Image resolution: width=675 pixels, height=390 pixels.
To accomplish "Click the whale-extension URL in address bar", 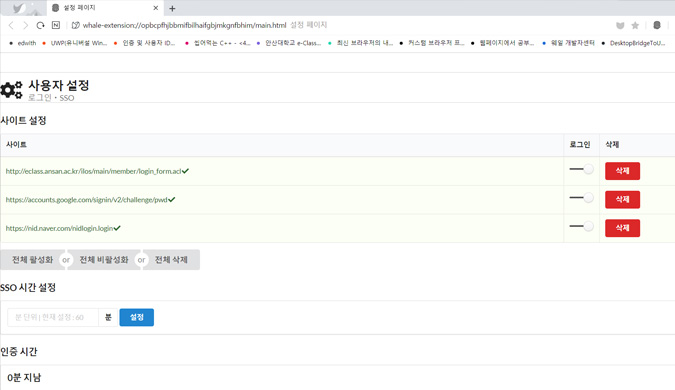I will 184,25.
